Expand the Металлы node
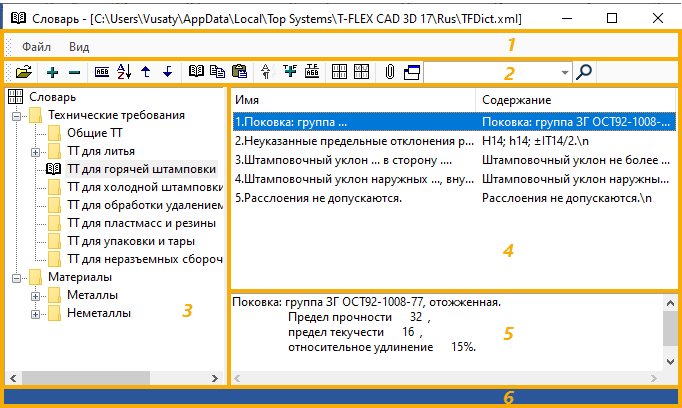This screenshot has height=408, width=682. coord(36,296)
